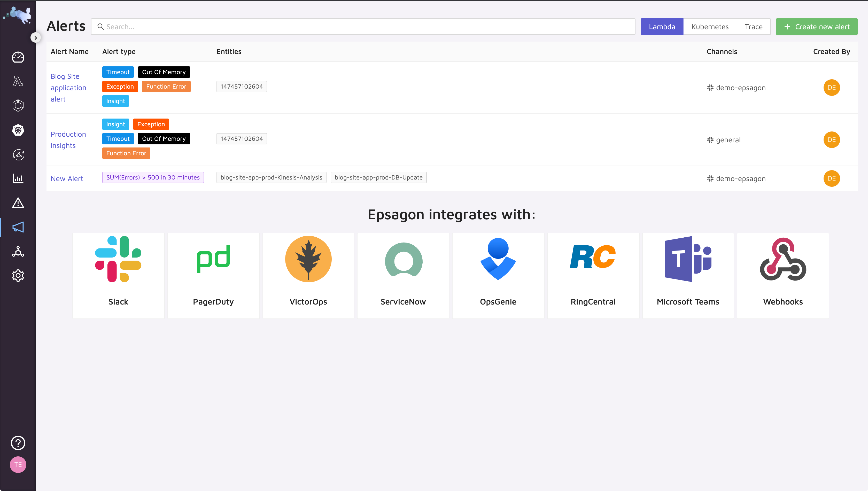The width and height of the screenshot is (868, 491).
Task: Open the TE user avatar menu
Action: click(18, 465)
